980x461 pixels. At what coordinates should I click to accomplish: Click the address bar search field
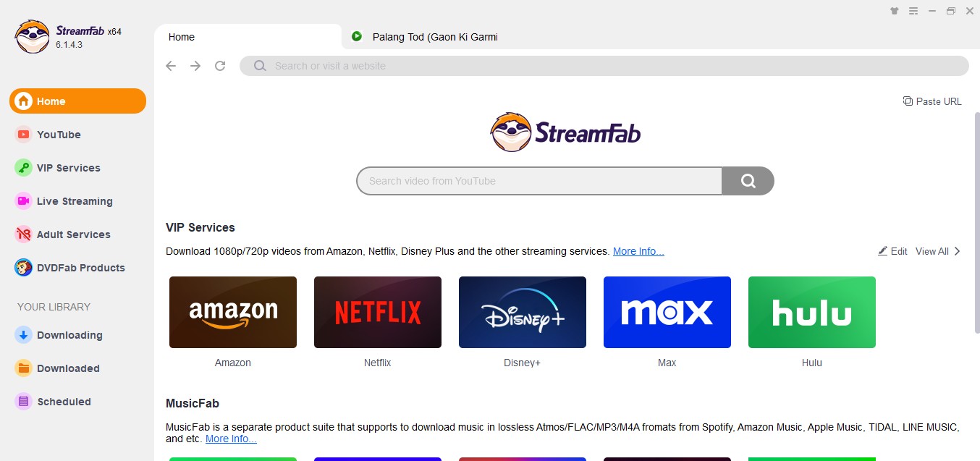[x=604, y=66]
